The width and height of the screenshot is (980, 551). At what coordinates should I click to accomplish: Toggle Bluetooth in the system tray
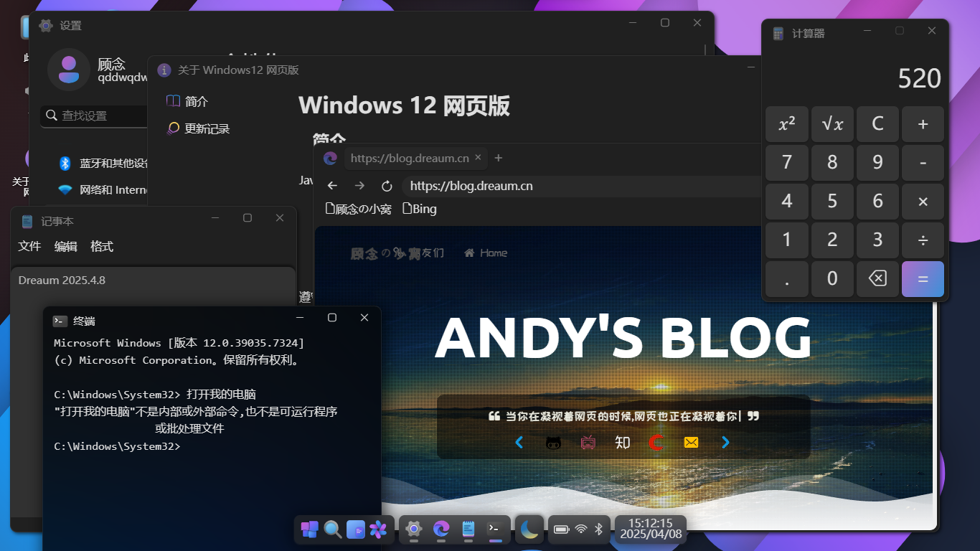598,529
